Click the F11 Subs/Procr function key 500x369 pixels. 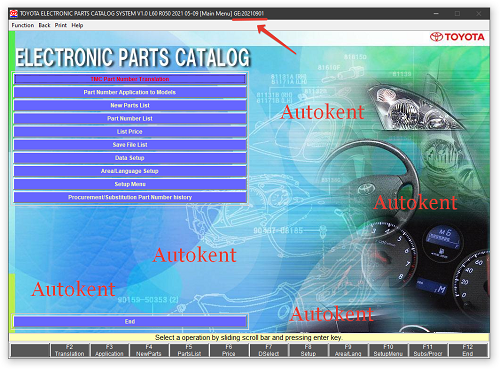pos(428,350)
